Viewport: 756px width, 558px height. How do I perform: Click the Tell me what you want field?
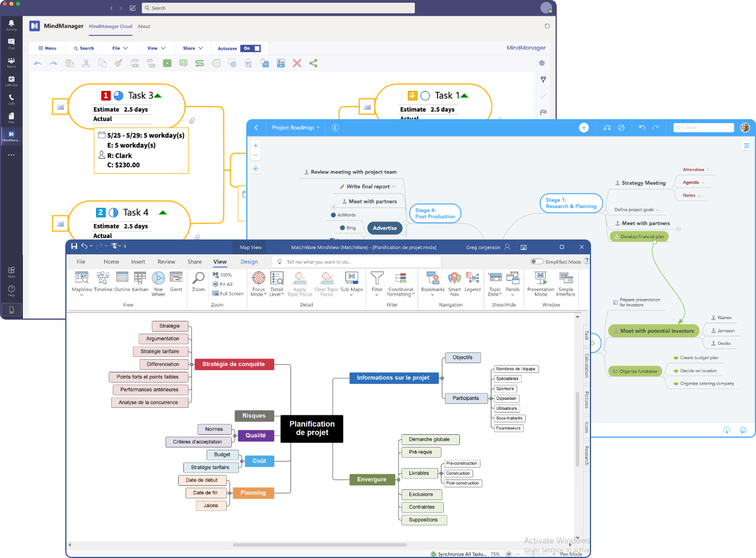click(x=356, y=262)
